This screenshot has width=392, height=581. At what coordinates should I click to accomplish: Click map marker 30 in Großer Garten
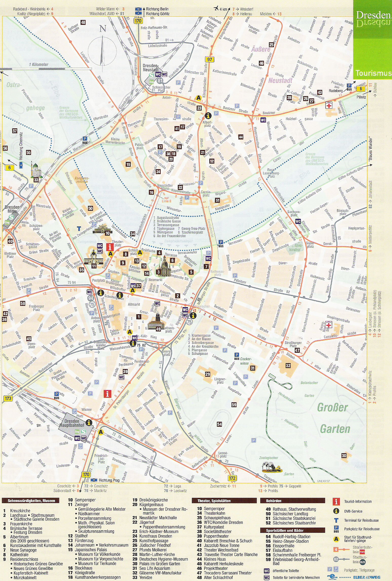click(344, 455)
